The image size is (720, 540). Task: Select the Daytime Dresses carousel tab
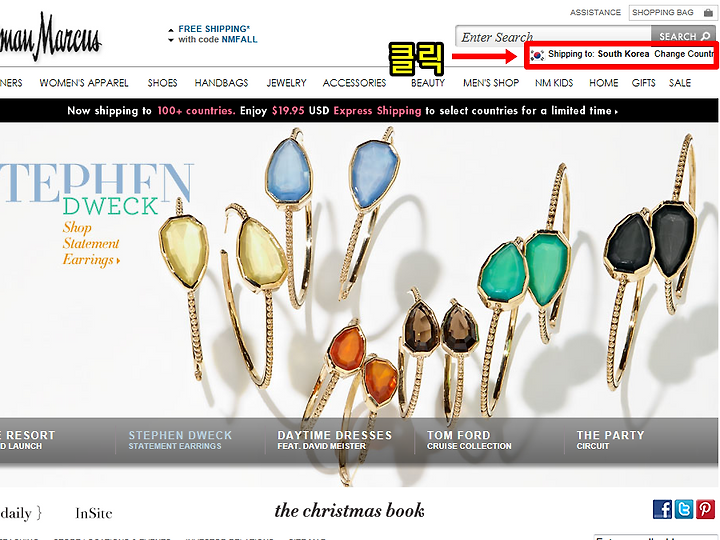(x=334, y=440)
